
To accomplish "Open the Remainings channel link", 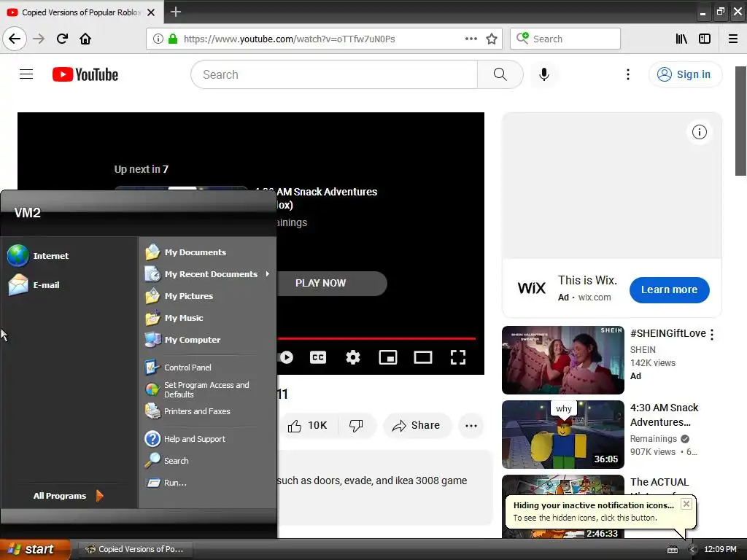I will (x=653, y=438).
